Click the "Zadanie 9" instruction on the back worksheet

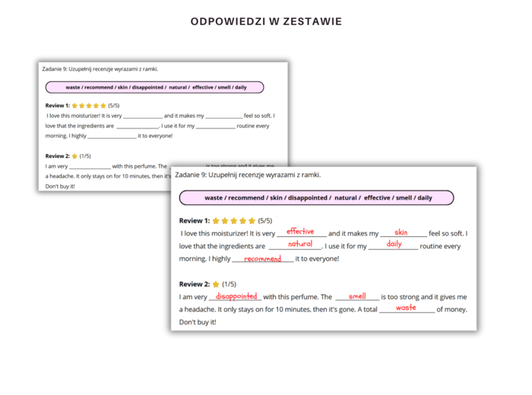point(100,69)
